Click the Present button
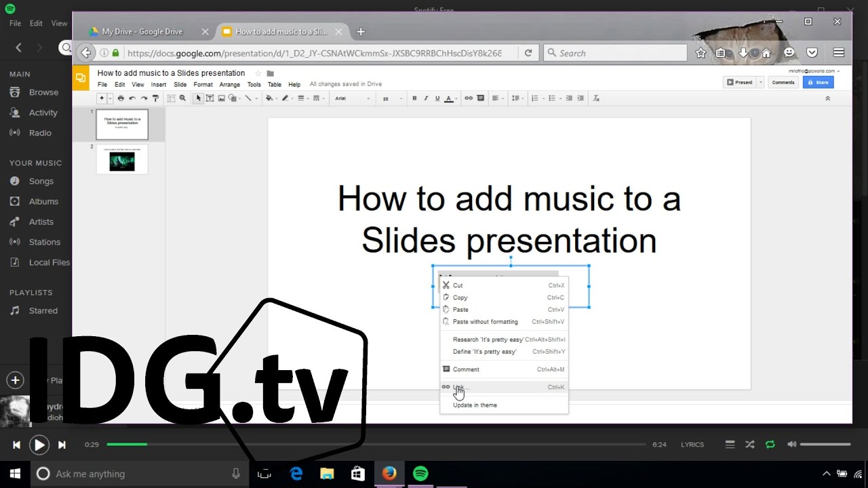Image resolution: width=868 pixels, height=488 pixels. coord(740,82)
